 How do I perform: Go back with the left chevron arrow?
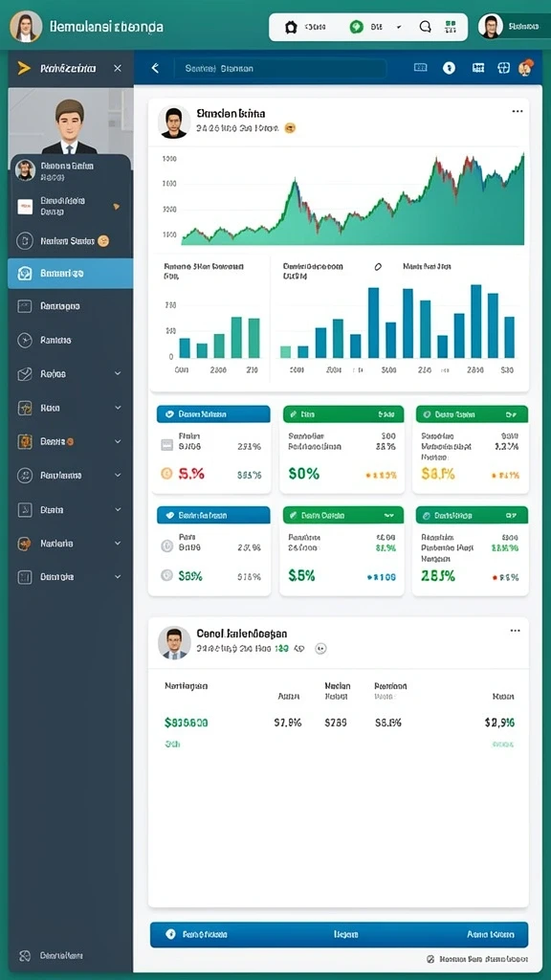155,68
